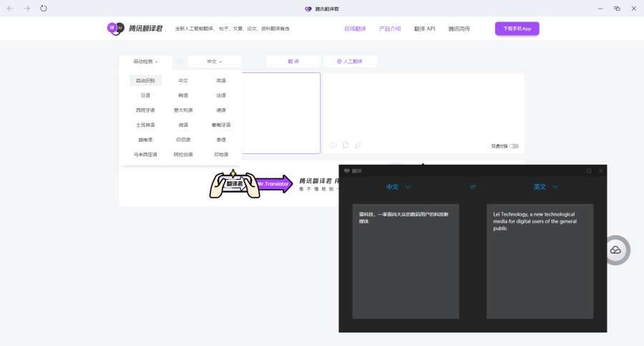Swap languages in the dark translator window

point(472,187)
